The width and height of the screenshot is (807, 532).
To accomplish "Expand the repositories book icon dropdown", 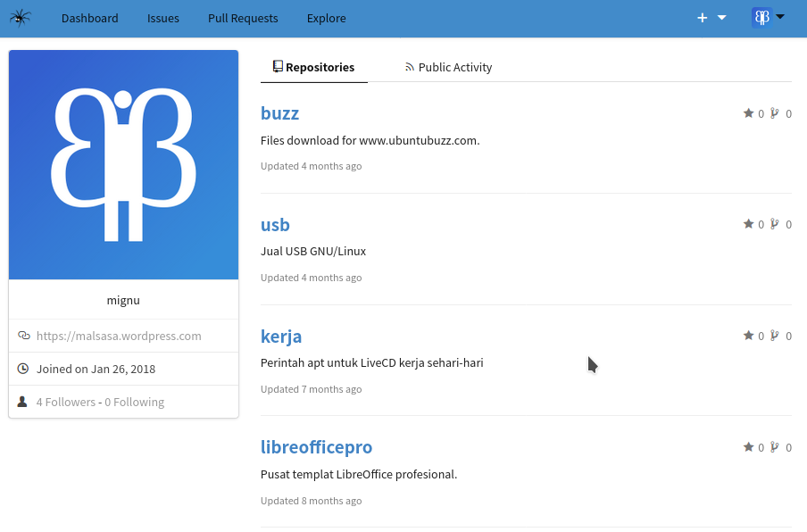I will [279, 65].
